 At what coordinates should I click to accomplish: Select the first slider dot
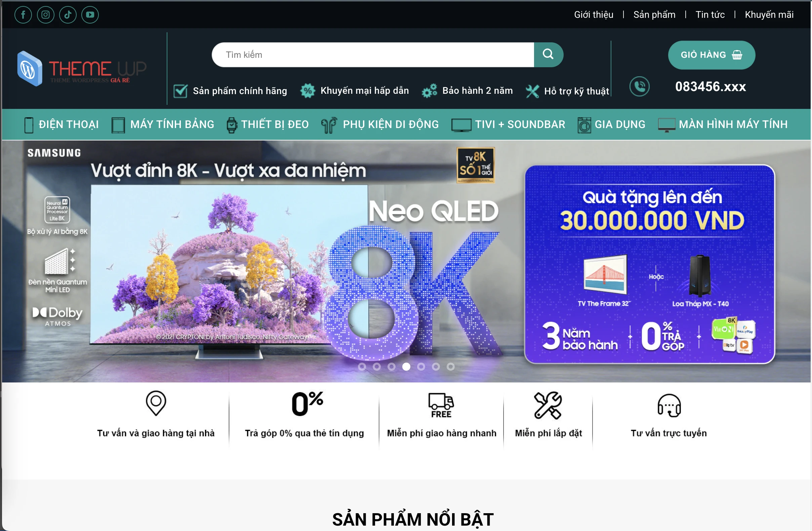362,367
